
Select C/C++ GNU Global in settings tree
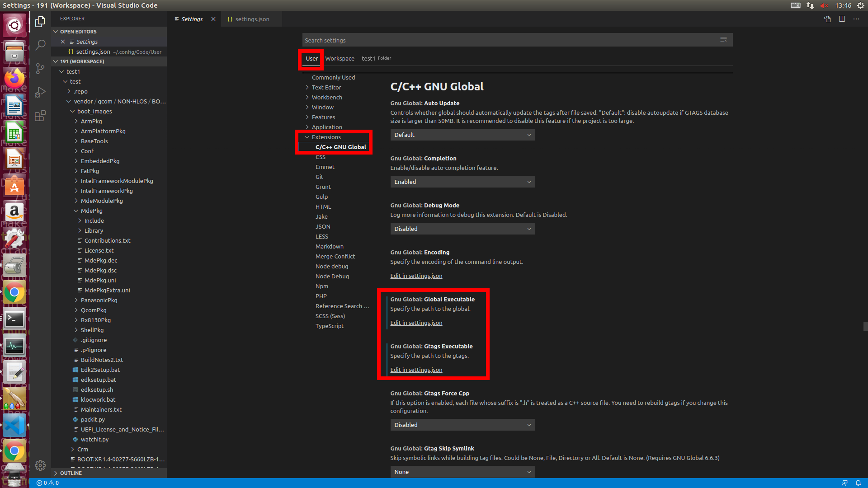tap(340, 147)
